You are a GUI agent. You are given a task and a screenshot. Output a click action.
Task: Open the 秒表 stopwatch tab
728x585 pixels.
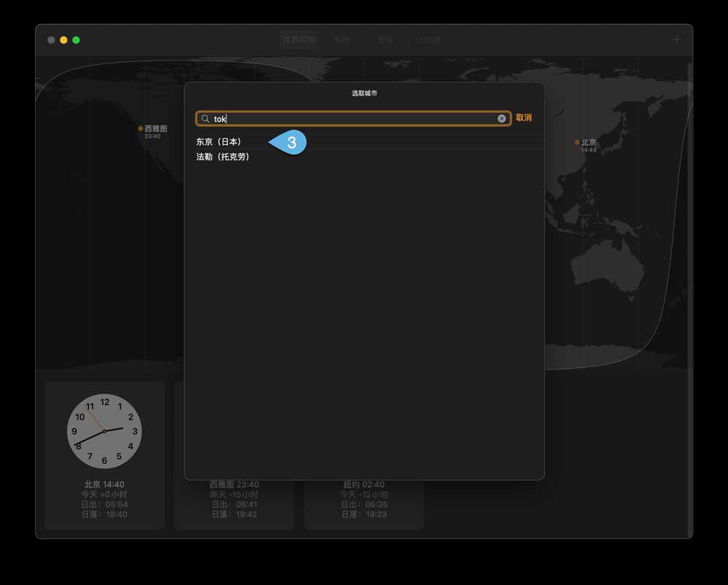click(x=385, y=39)
